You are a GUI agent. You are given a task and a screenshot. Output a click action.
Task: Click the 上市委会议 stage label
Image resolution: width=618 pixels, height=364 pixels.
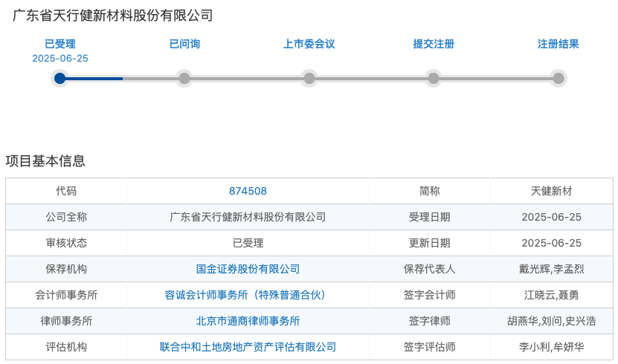pos(309,44)
